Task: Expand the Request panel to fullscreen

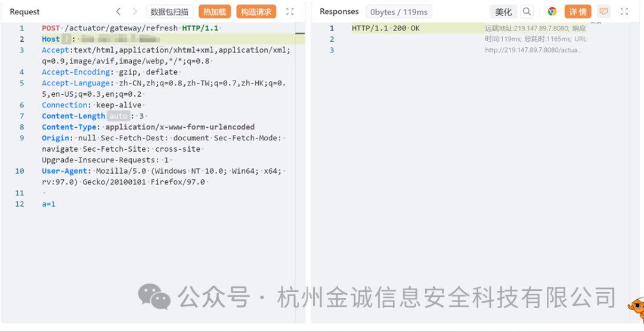Action: click(290, 11)
